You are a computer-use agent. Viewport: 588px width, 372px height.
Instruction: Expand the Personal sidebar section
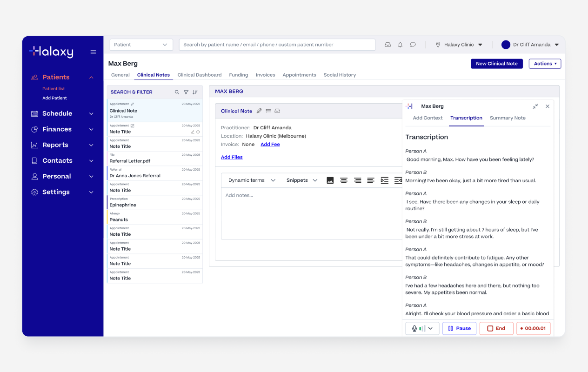91,176
